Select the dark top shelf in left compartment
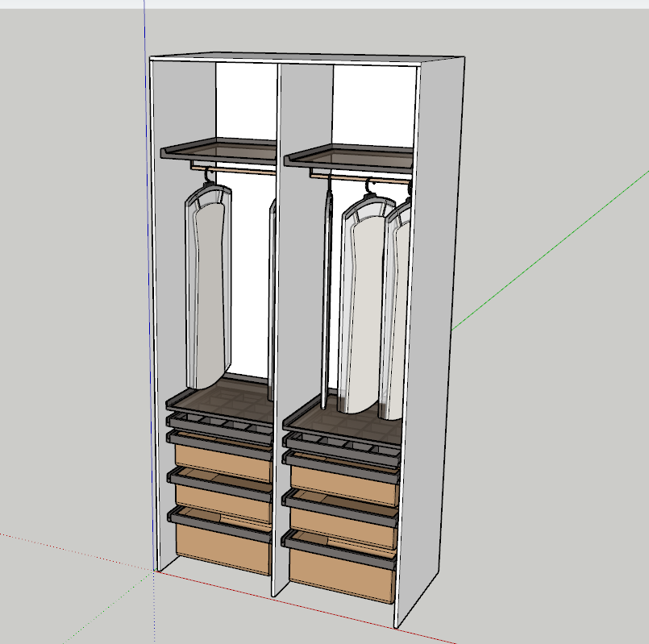The image size is (649, 644). click(x=219, y=150)
